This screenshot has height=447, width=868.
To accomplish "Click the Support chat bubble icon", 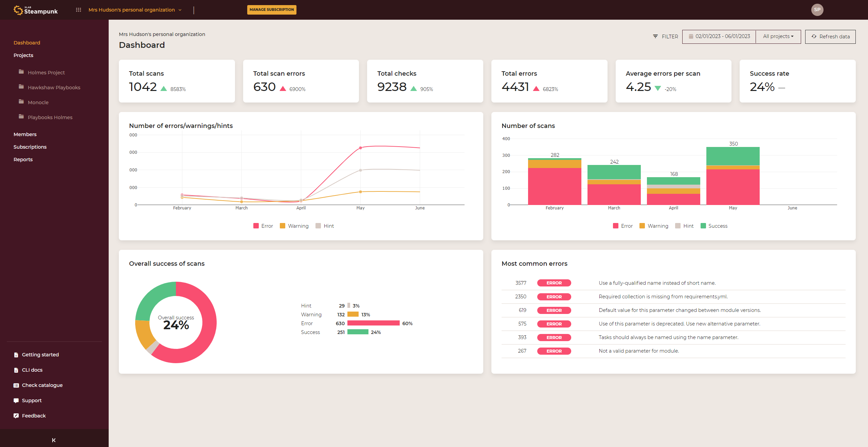I will coord(16,401).
